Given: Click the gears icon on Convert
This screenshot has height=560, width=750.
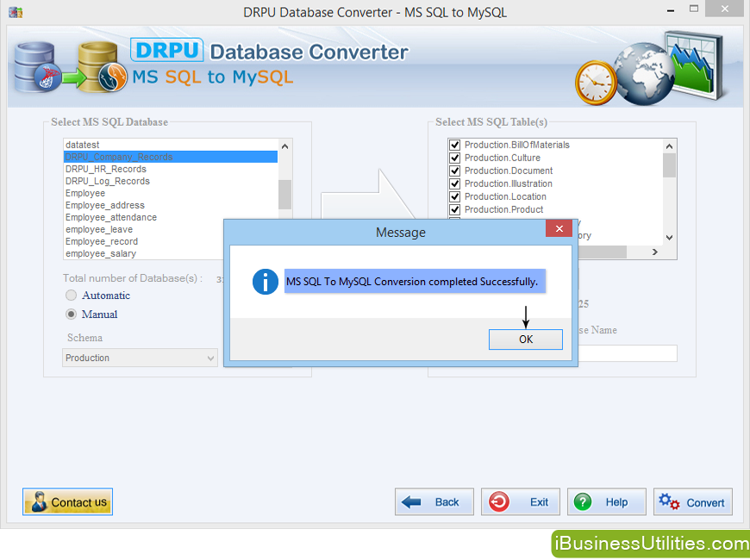Looking at the screenshot, I should (x=669, y=501).
